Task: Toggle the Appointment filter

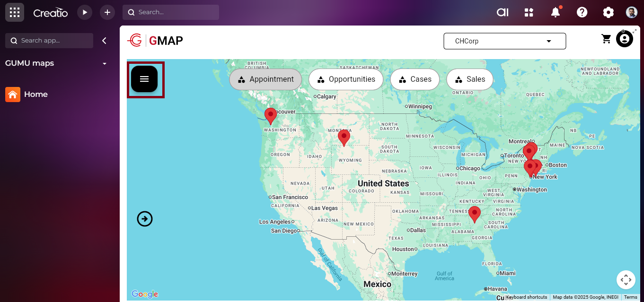Action: [x=265, y=79]
